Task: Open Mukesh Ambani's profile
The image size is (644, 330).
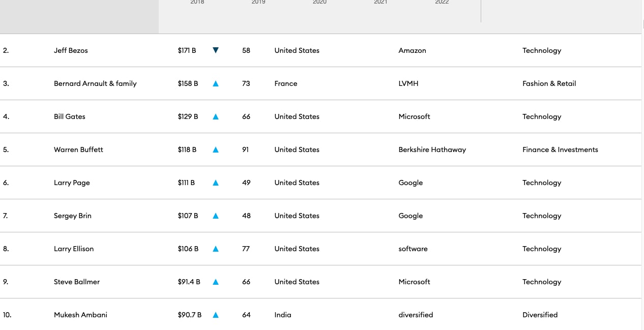Action: (80, 315)
